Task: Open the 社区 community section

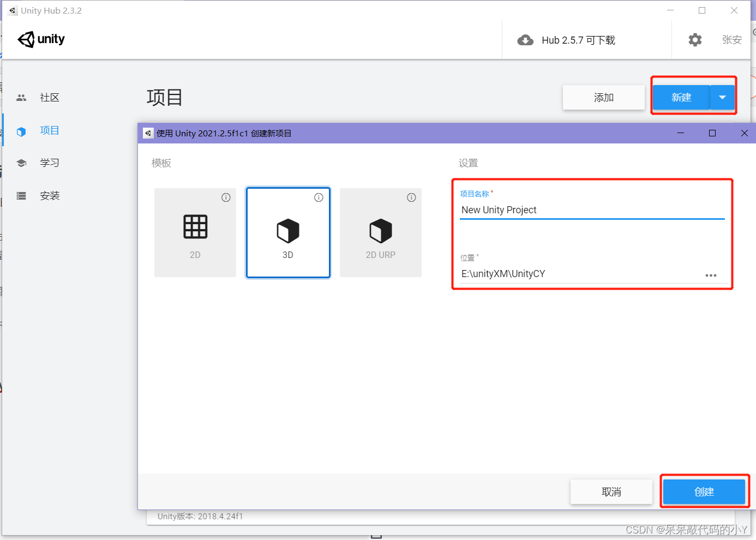Action: (x=50, y=98)
